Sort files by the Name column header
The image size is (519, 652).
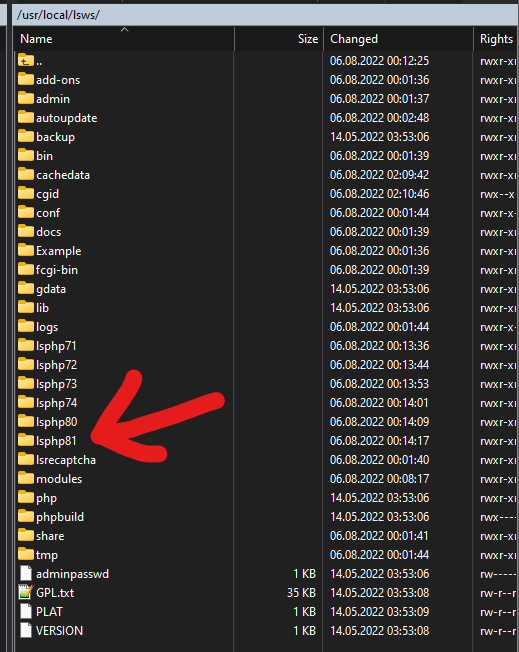124,39
